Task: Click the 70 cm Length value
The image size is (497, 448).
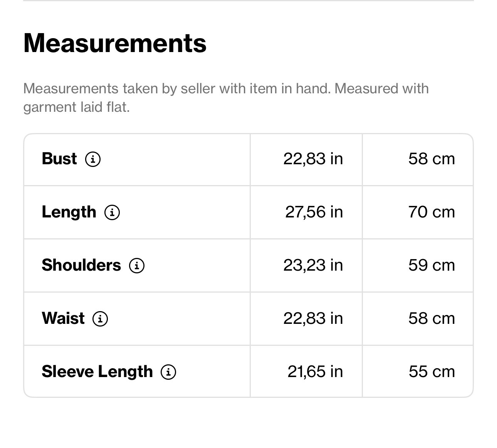Action: (432, 212)
